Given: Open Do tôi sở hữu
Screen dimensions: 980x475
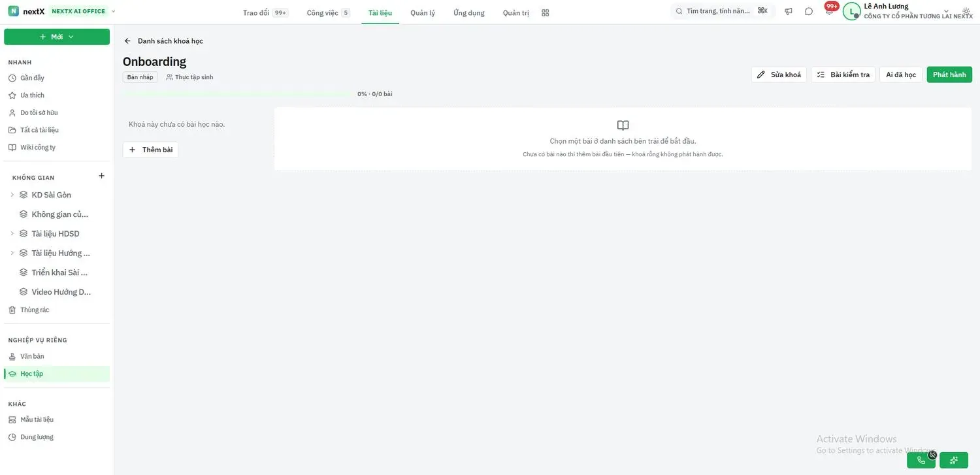Looking at the screenshot, I should [x=57, y=112].
